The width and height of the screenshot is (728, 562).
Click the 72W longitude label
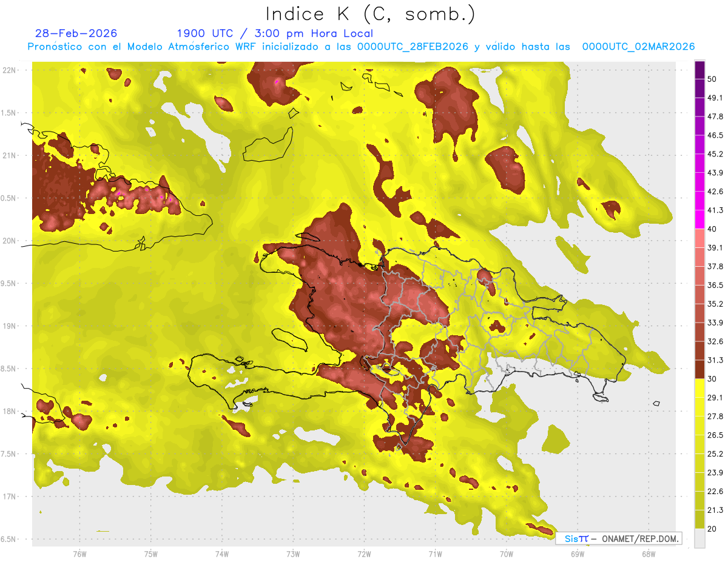tap(364, 554)
